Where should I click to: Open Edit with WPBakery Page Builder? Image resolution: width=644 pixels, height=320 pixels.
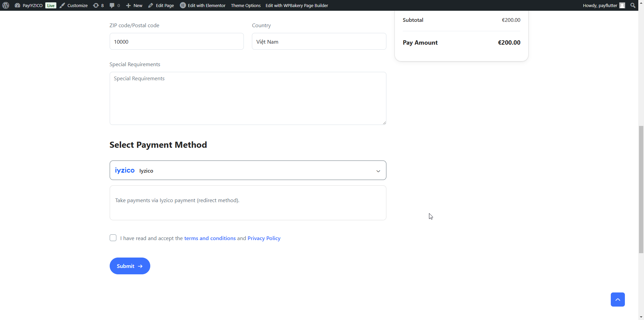pyautogui.click(x=297, y=5)
